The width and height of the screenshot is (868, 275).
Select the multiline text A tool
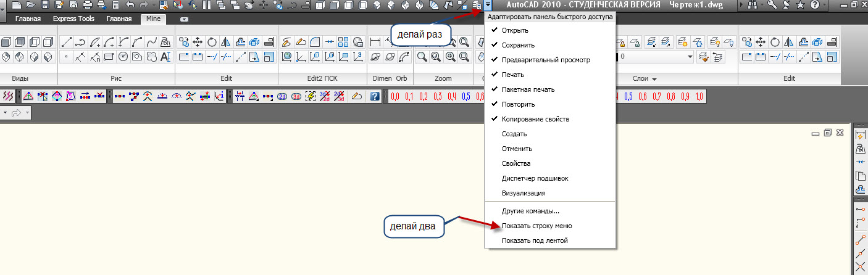[x=165, y=57]
